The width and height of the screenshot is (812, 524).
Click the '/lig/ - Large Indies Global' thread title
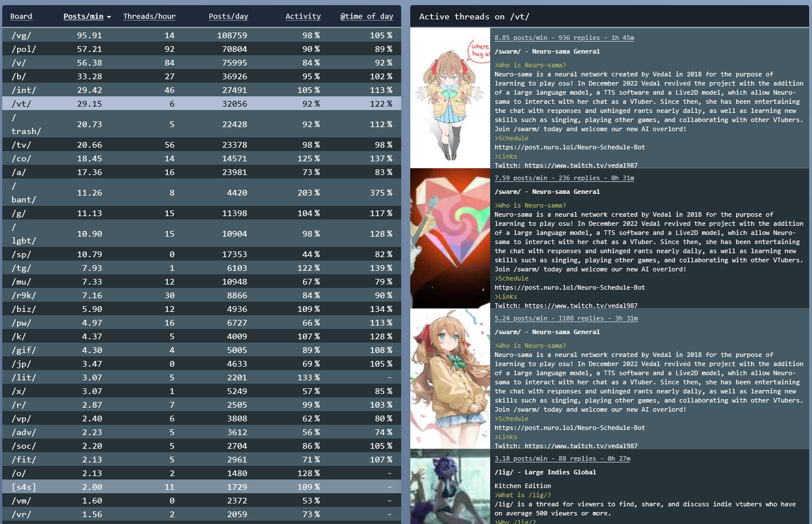tap(545, 472)
